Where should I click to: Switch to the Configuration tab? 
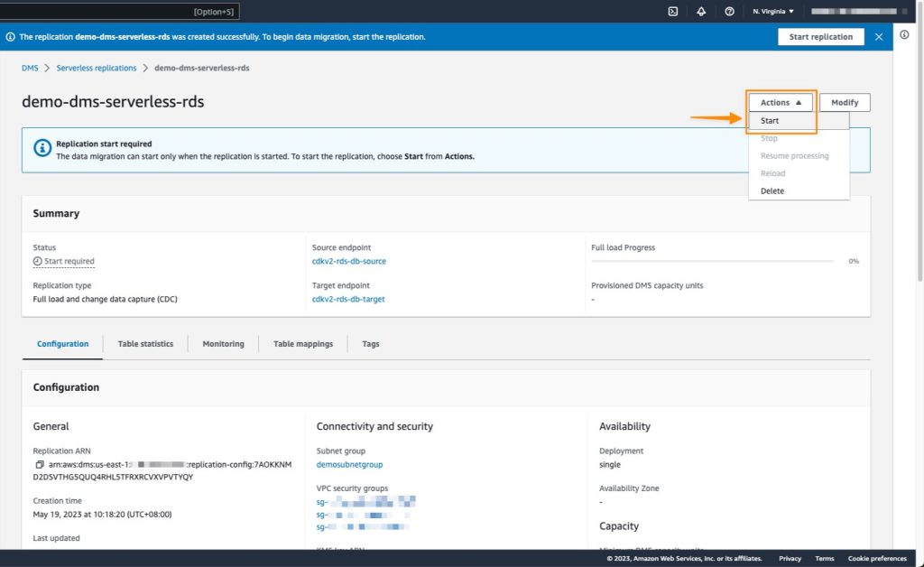click(x=62, y=344)
